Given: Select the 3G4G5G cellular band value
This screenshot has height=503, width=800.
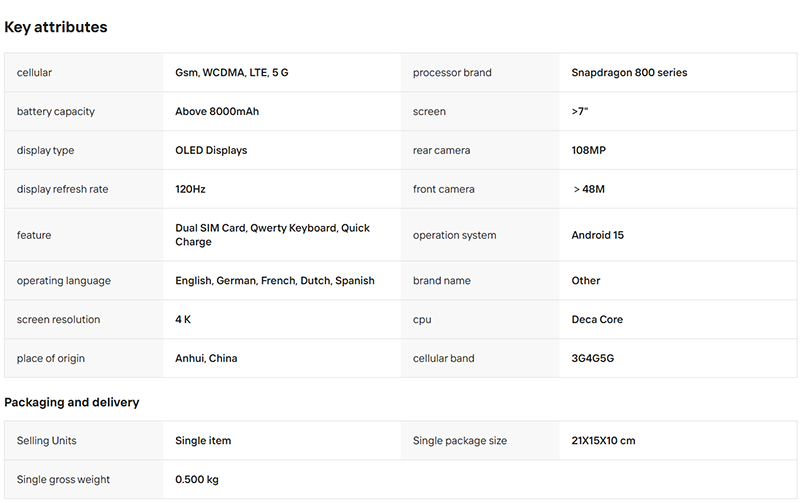Looking at the screenshot, I should 592,358.
